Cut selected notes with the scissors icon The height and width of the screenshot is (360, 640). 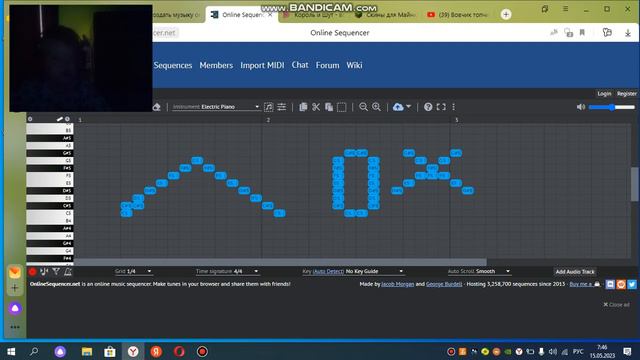316,107
